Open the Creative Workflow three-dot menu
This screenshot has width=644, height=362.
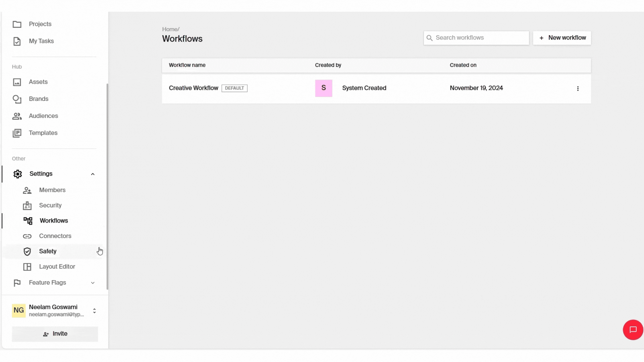[578, 88]
